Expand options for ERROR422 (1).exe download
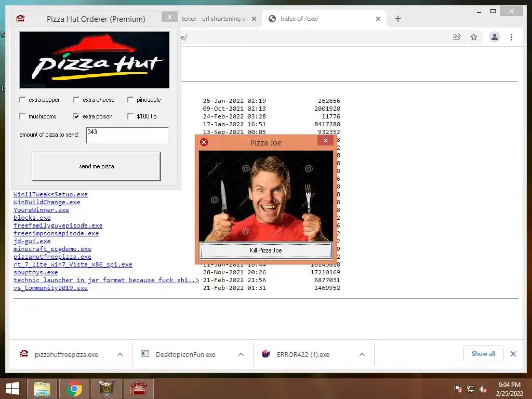The image size is (532, 399). pos(362,354)
